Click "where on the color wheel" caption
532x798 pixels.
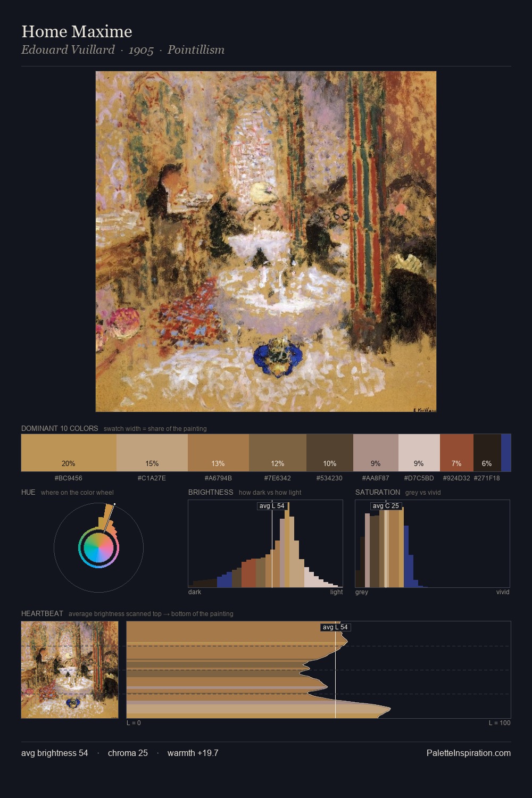[x=77, y=493]
